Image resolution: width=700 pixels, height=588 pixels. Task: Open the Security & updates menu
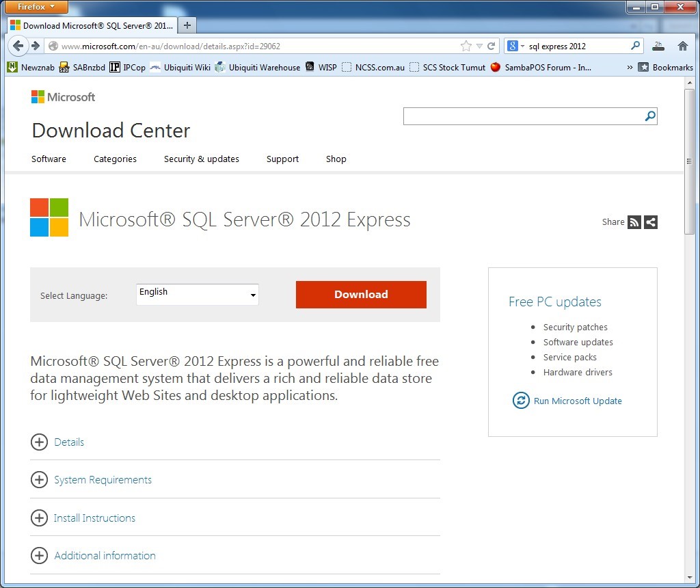point(201,159)
